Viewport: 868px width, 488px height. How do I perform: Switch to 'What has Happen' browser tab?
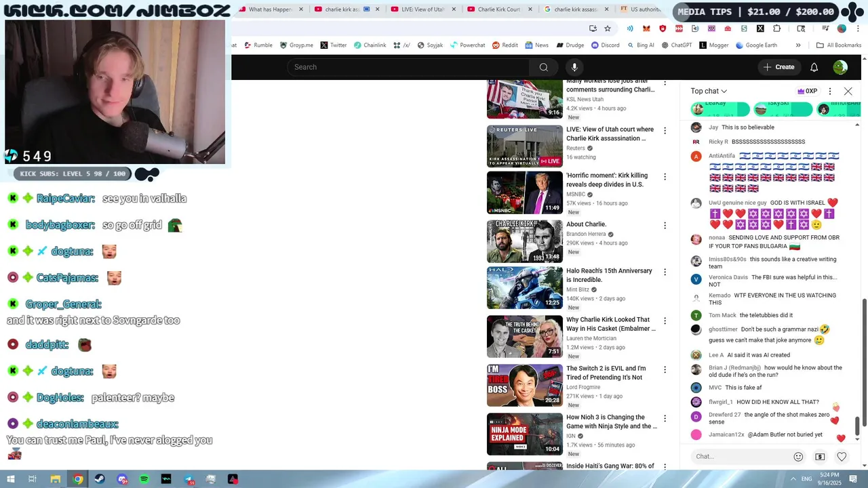tap(270, 9)
